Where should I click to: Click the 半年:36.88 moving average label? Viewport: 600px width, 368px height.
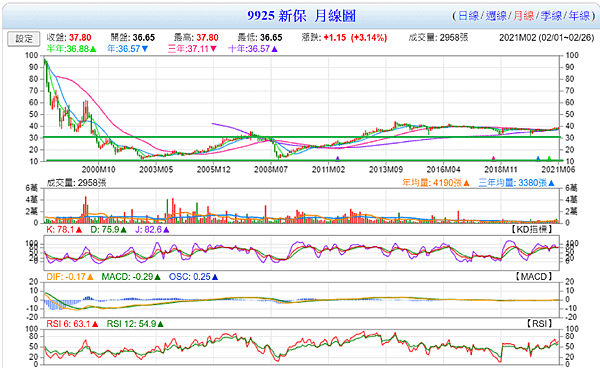coord(71,49)
